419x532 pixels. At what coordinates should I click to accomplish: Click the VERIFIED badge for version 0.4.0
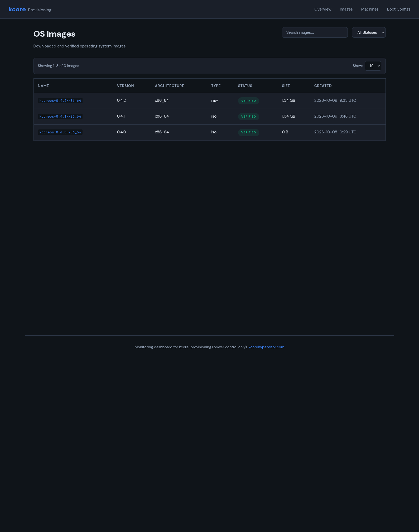click(248, 132)
